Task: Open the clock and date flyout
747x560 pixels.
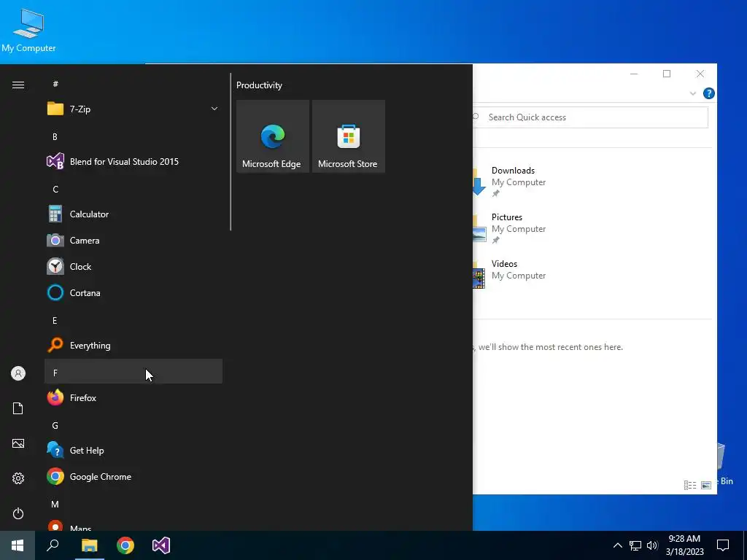Action: point(684,545)
